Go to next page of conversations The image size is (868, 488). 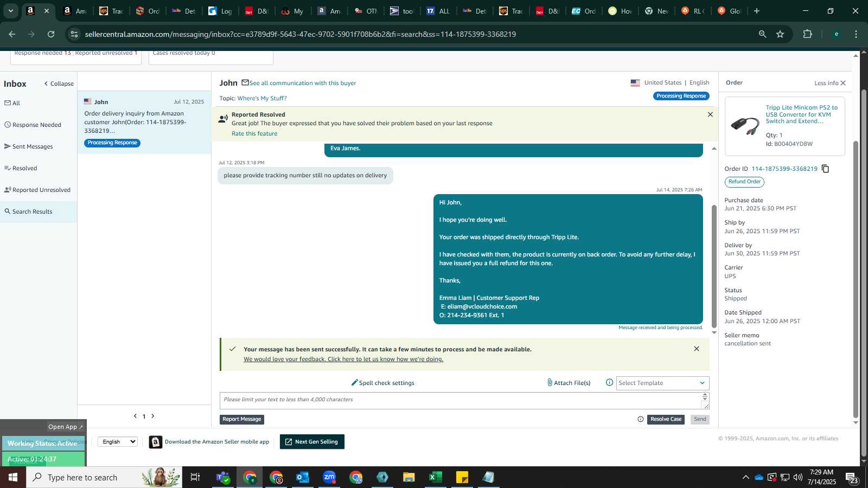[153, 416]
